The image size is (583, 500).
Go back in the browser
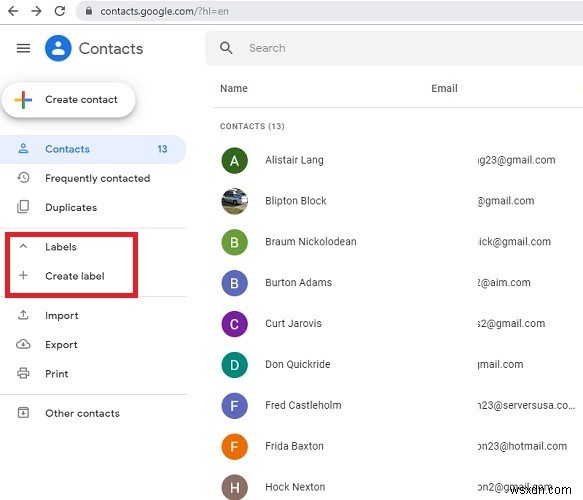[x=13, y=11]
